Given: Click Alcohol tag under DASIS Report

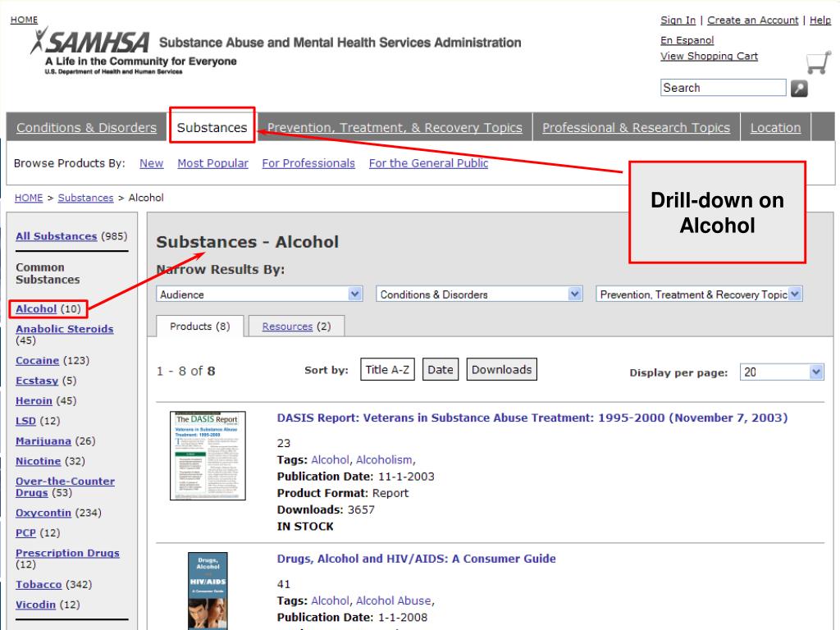Looking at the screenshot, I should click(330, 459).
